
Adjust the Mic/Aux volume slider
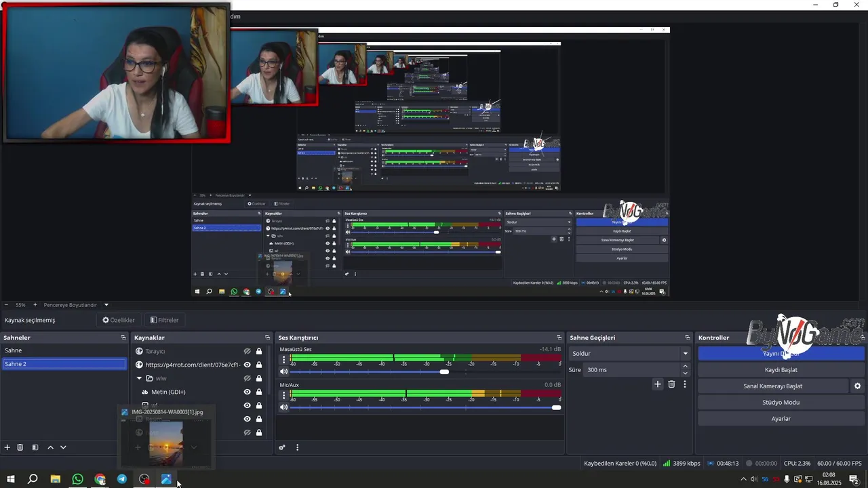point(557,407)
